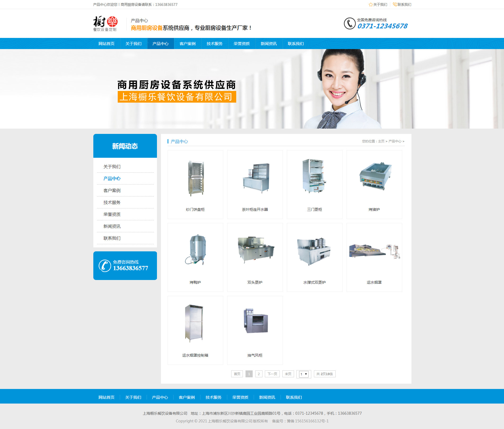Click 末页 to go to last page

click(x=288, y=374)
